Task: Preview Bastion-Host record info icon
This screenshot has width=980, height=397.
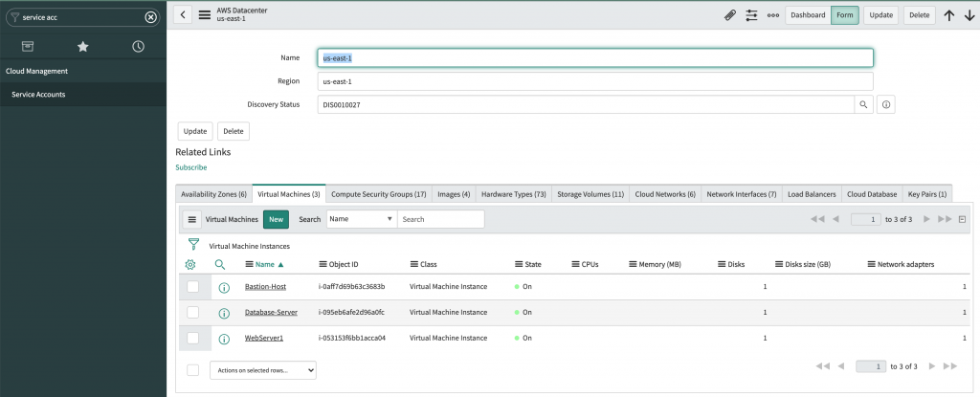Action: 224,287
